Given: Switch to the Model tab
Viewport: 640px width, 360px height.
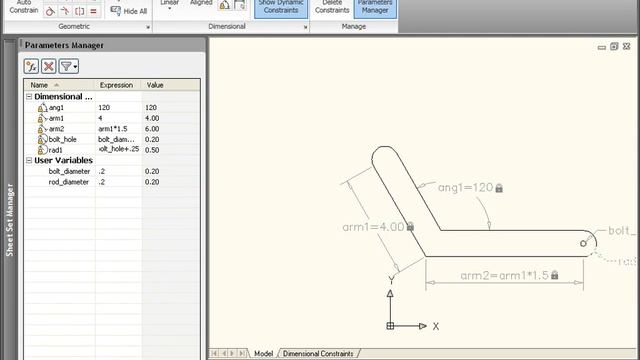Looking at the screenshot, I should [263, 353].
